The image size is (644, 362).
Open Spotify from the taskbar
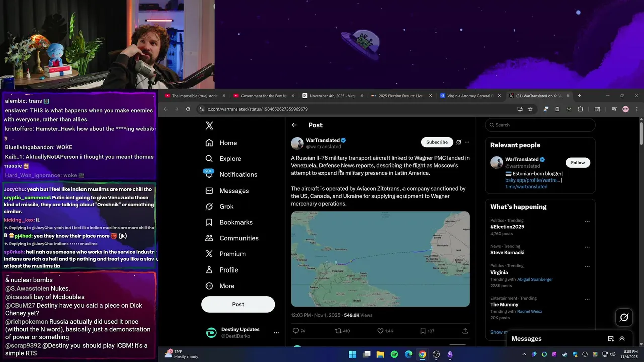(x=394, y=354)
